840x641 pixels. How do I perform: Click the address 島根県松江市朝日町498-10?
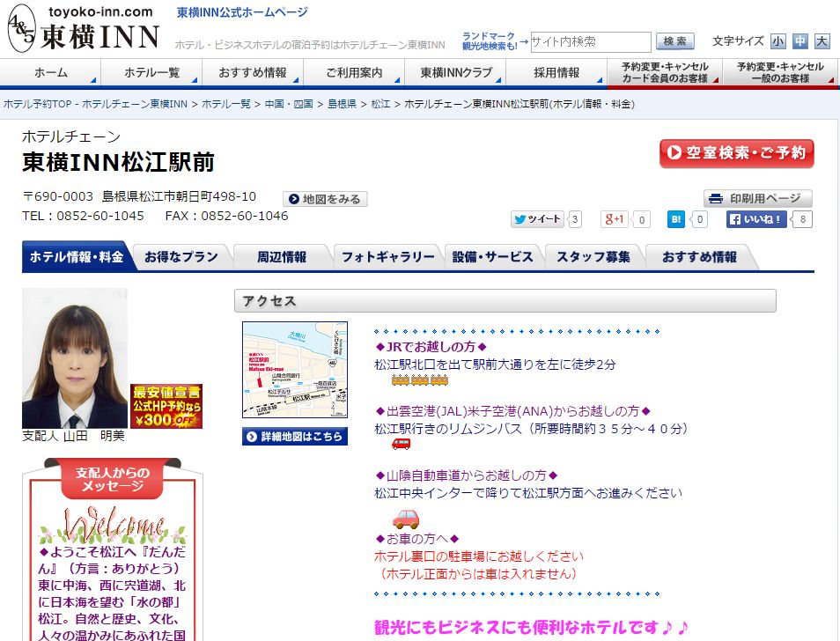(179, 196)
